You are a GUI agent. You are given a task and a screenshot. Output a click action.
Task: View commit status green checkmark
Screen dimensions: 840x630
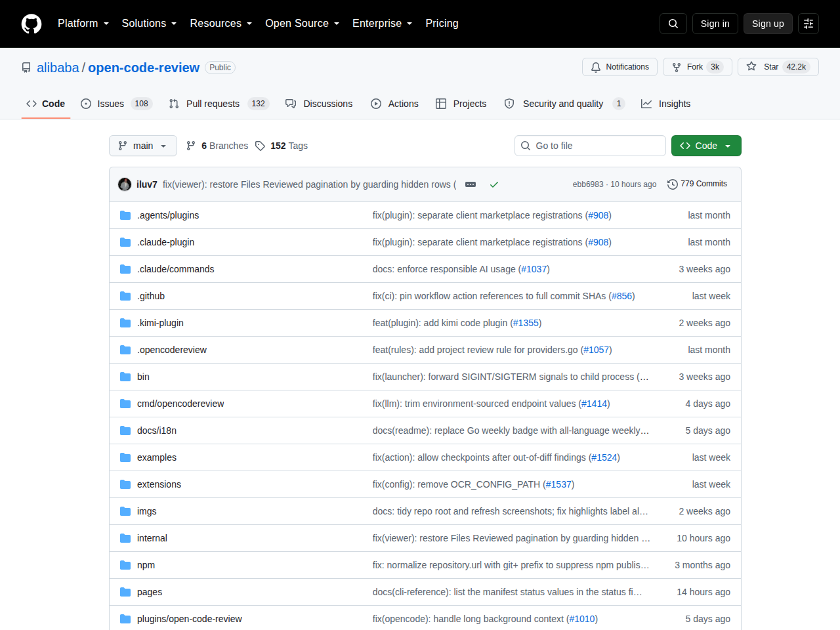pyautogui.click(x=494, y=184)
